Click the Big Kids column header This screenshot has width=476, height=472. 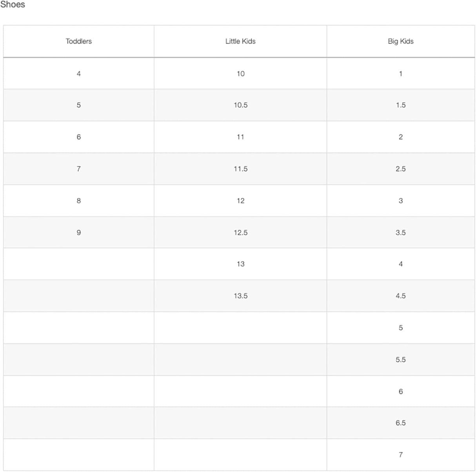coord(400,41)
